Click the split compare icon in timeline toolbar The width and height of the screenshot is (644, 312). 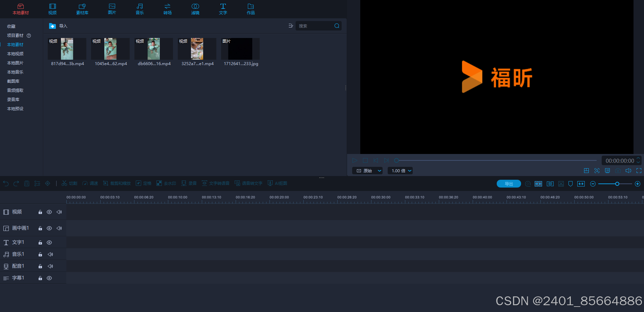pyautogui.click(x=550, y=184)
